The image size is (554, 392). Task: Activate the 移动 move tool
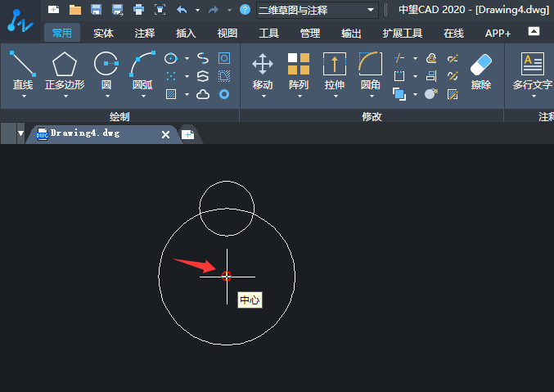(263, 70)
